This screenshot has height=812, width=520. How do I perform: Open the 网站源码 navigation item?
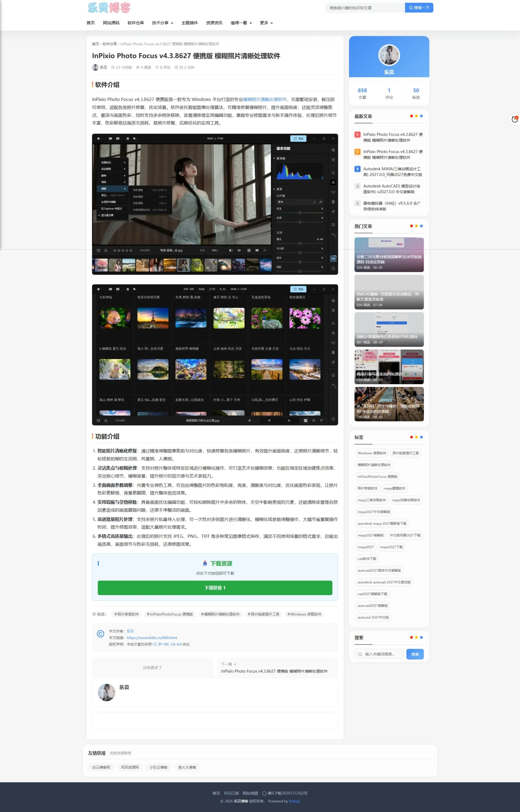(x=111, y=23)
